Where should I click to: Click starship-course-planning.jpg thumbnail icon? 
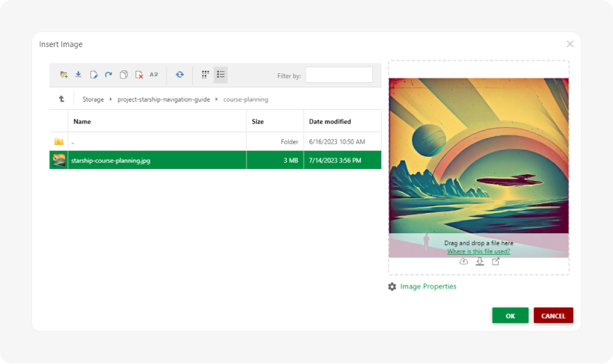[x=59, y=160]
